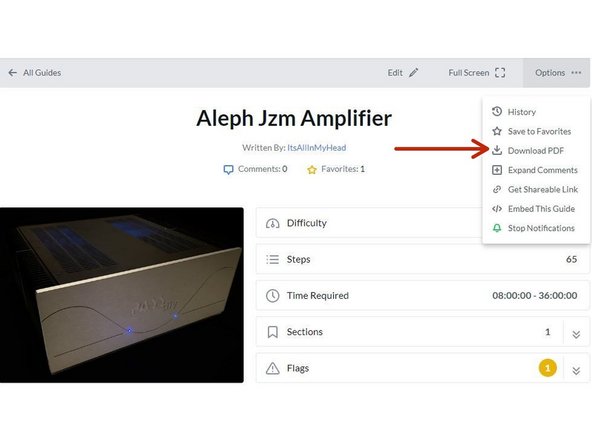Click the Steps list icon
The width and height of the screenshot is (592, 444).
pyautogui.click(x=273, y=259)
